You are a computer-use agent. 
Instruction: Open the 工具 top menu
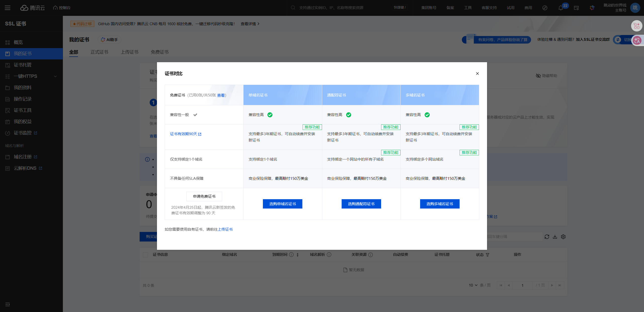tap(468, 8)
